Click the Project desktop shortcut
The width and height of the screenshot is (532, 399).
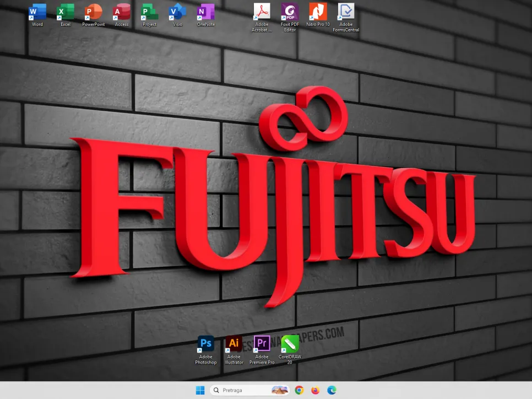point(150,14)
